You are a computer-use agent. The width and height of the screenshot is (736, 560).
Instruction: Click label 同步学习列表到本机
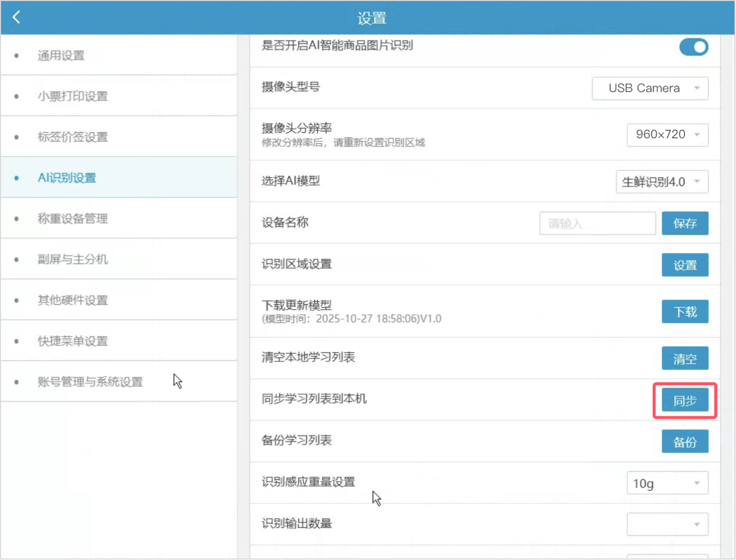(314, 399)
